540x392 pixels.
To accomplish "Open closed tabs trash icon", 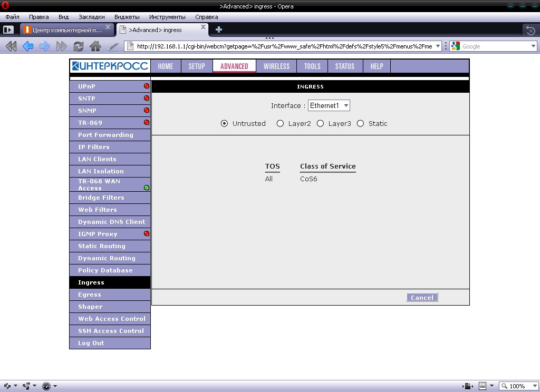I will tap(530, 30).
